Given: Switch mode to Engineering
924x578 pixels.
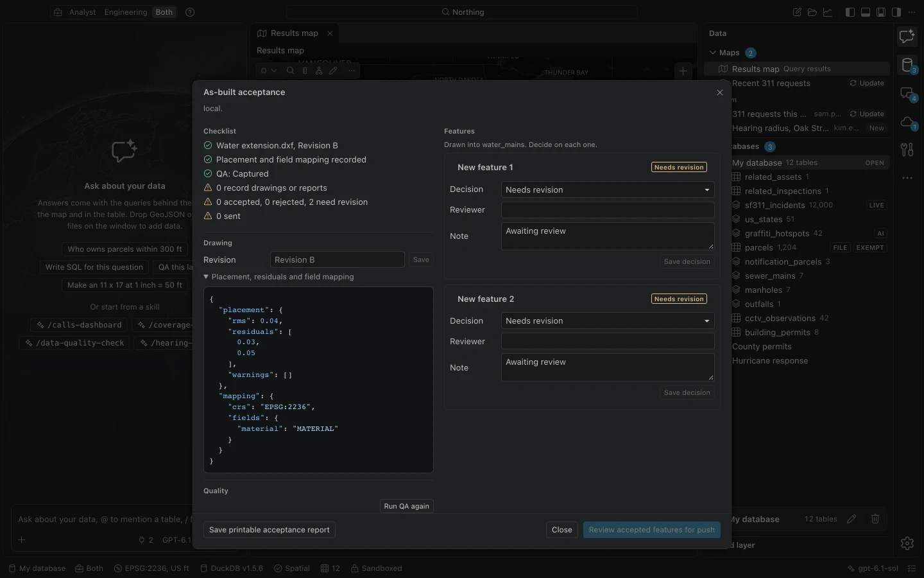Looking at the screenshot, I should point(126,12).
